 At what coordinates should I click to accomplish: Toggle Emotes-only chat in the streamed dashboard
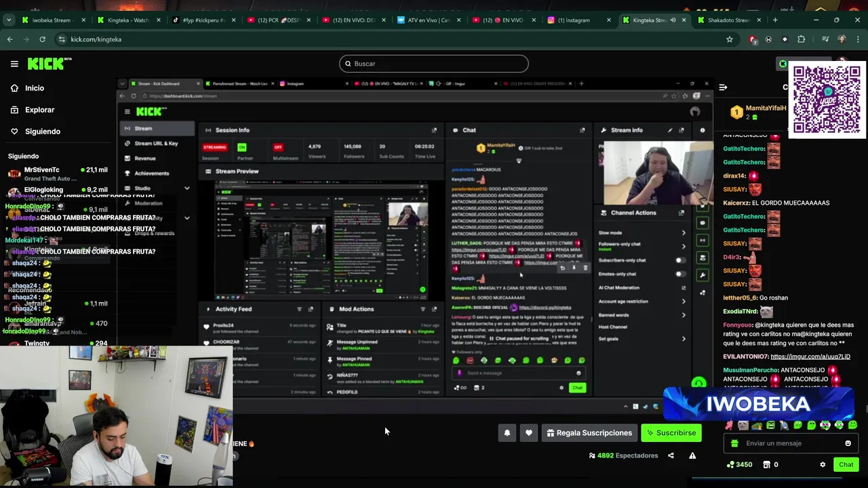coord(679,274)
